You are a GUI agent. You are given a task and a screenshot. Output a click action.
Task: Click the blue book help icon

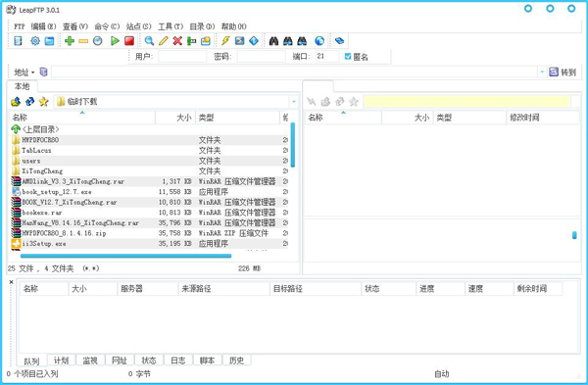click(339, 41)
